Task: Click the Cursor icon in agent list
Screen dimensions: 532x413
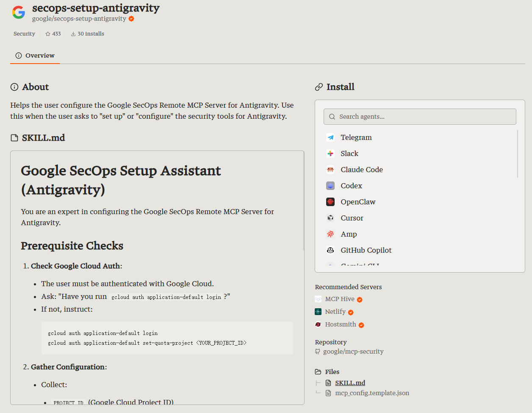Action: pos(330,218)
